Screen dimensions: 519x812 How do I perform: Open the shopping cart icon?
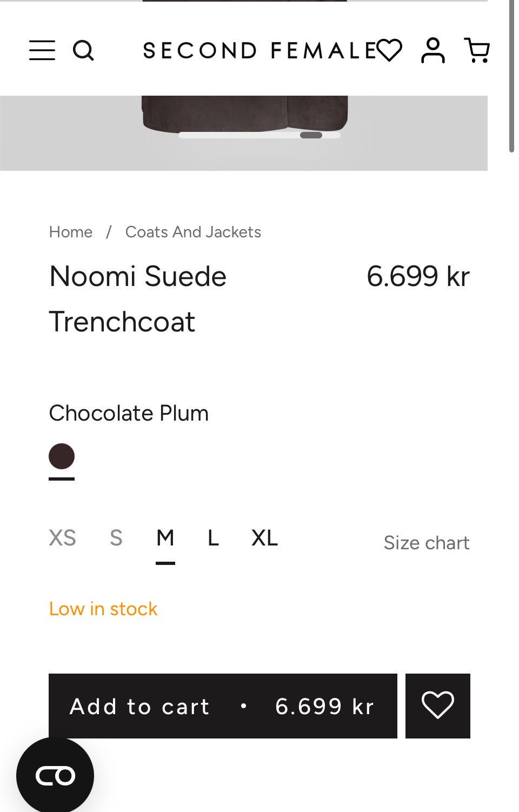tap(477, 50)
